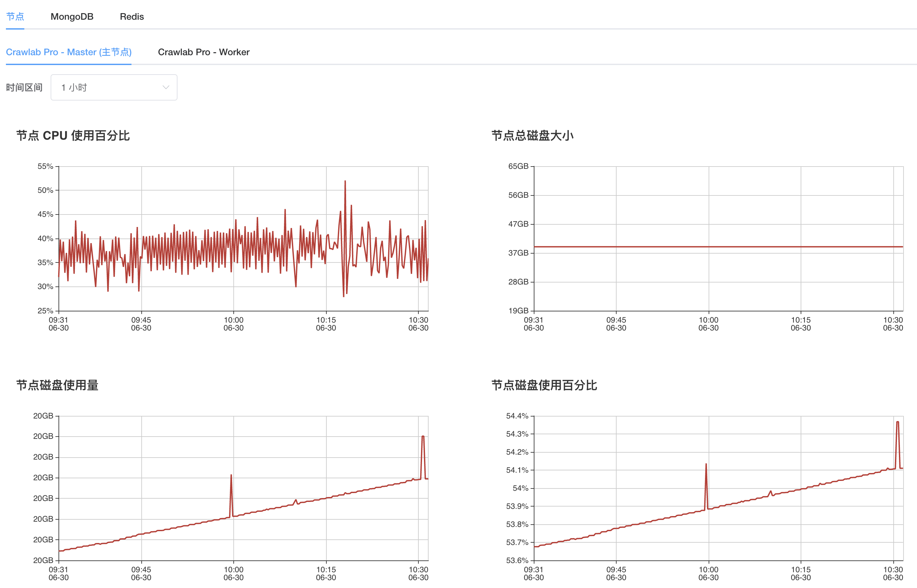Click the 节点 CPU 使用百分比 chart title

[73, 136]
